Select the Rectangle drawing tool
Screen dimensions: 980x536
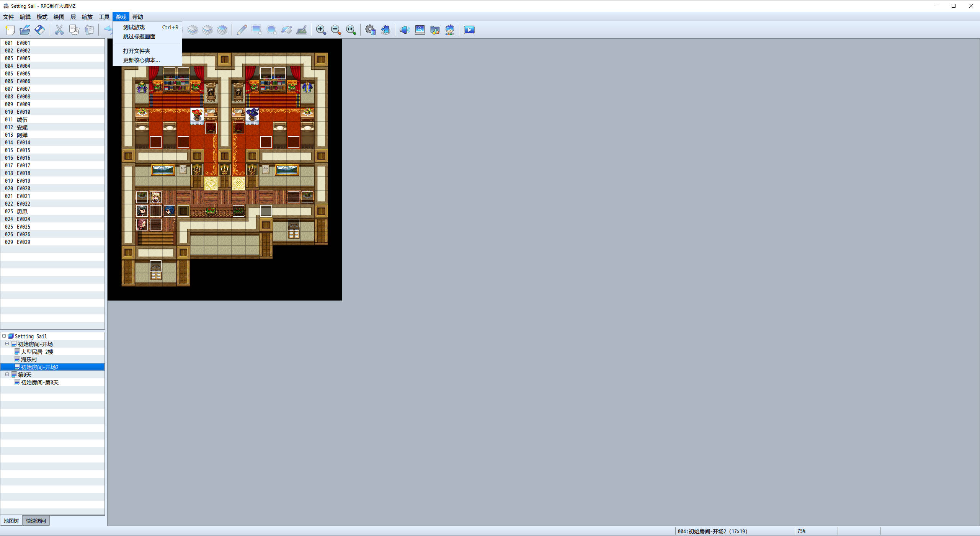point(256,30)
